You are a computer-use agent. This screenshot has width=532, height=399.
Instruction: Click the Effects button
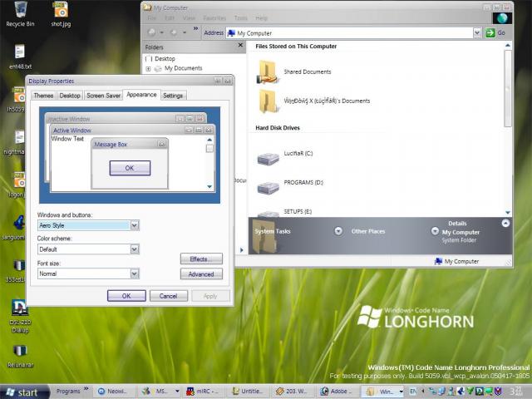(x=201, y=259)
